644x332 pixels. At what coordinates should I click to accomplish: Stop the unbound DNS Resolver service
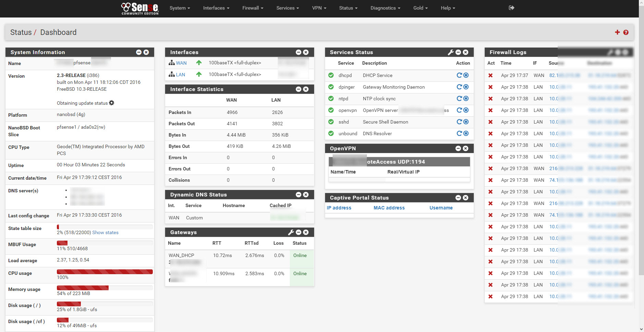[466, 133]
